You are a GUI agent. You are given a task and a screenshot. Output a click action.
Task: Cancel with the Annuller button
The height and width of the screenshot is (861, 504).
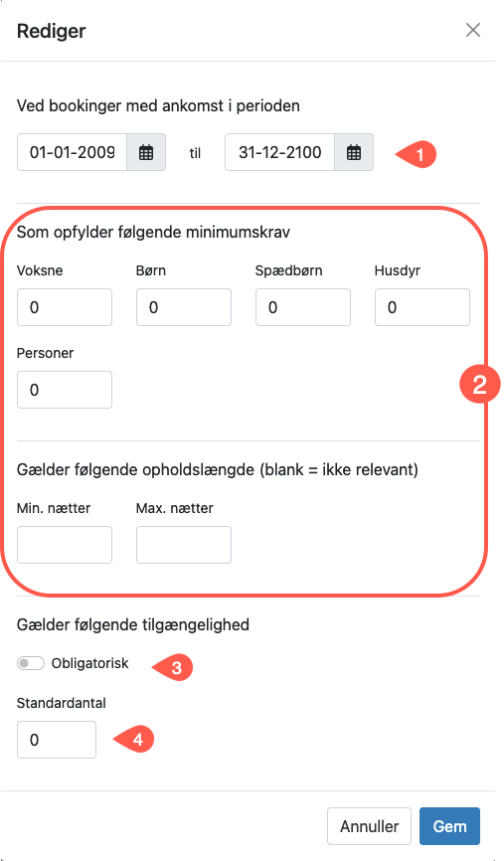coord(369,826)
